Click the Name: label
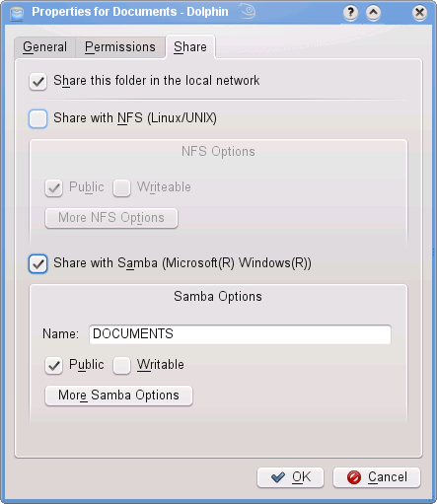Screen dimensions: 437x504 60,334
